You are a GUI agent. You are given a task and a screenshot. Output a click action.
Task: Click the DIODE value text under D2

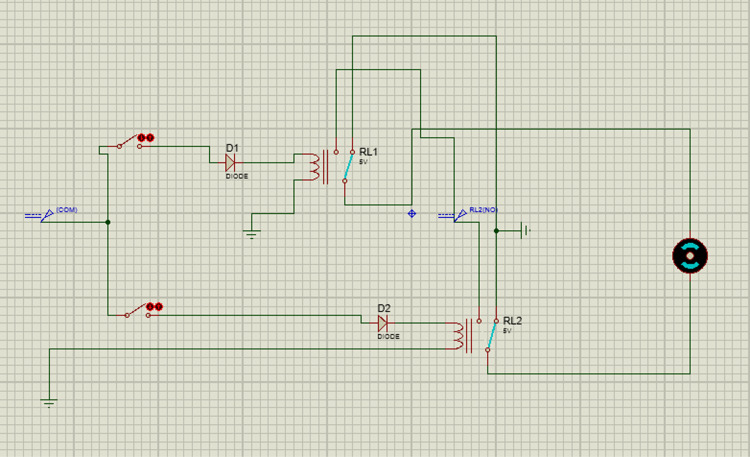pos(388,336)
